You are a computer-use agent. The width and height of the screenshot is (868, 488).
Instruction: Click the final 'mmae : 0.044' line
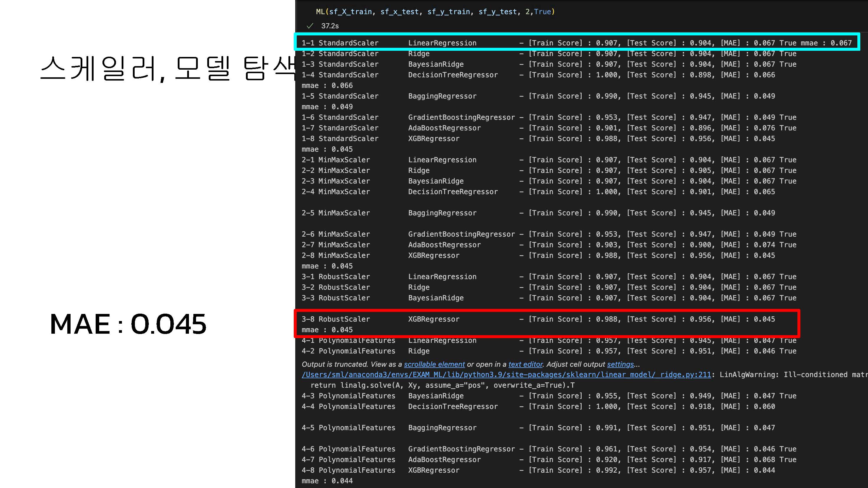[327, 481]
